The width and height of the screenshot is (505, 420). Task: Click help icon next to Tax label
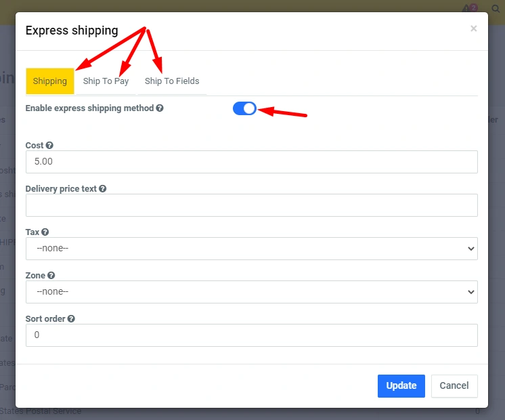45,232
